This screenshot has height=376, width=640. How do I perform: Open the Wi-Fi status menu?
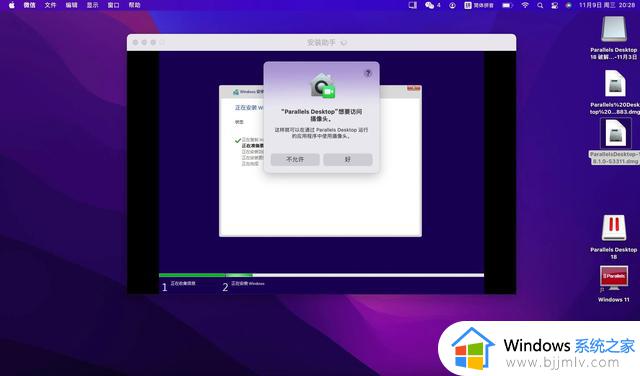[525, 5]
